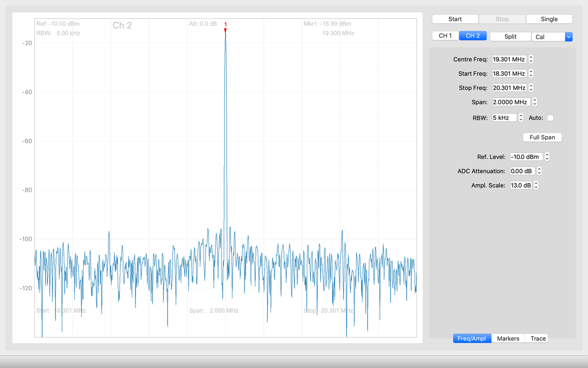Switch to the Freq/Ampl tab
Image resolution: width=588 pixels, height=368 pixels.
point(472,338)
